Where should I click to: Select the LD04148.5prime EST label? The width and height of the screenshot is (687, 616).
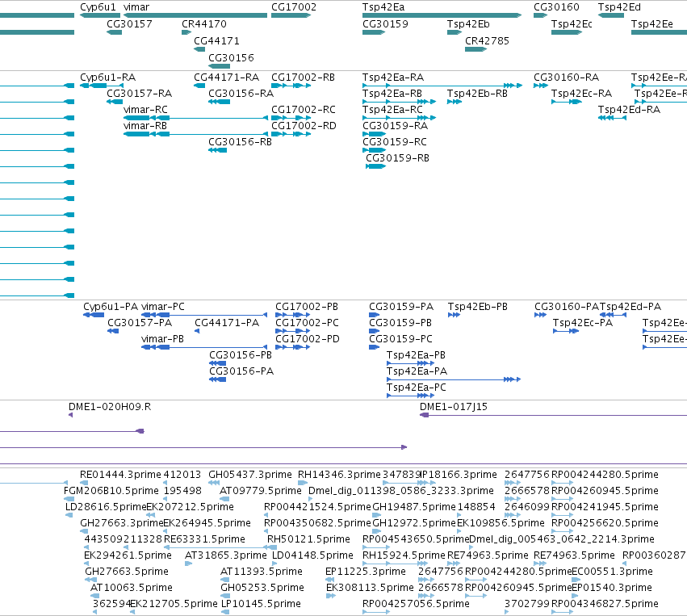pos(313,556)
